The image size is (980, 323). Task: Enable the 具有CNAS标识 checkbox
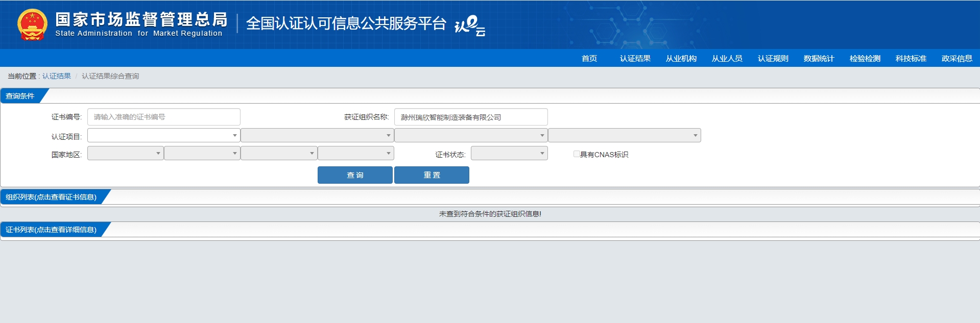pyautogui.click(x=577, y=154)
